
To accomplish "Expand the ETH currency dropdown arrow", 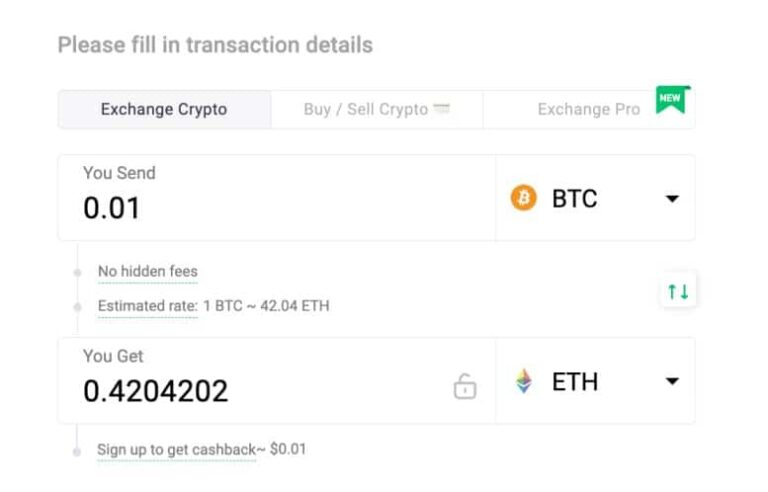I will pos(672,381).
